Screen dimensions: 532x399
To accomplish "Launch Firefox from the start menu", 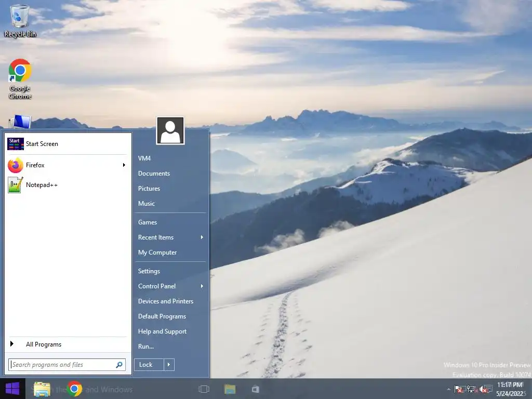I will pos(68,165).
